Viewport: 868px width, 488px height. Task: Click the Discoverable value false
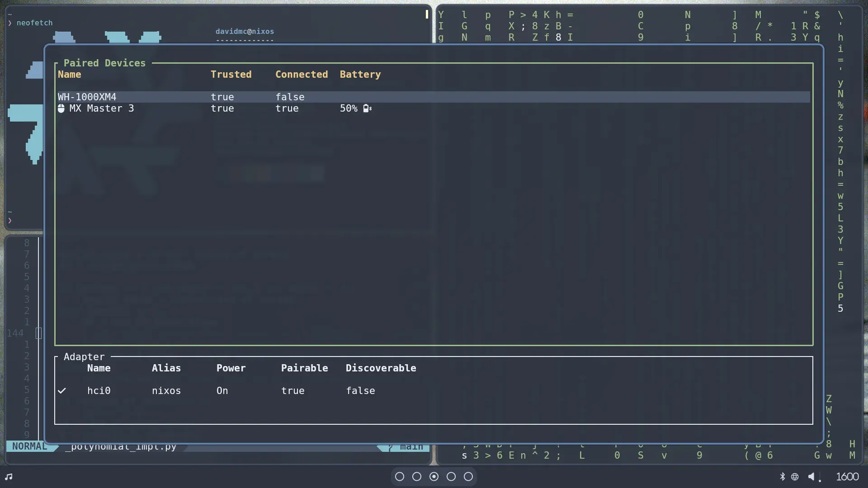[360, 391]
